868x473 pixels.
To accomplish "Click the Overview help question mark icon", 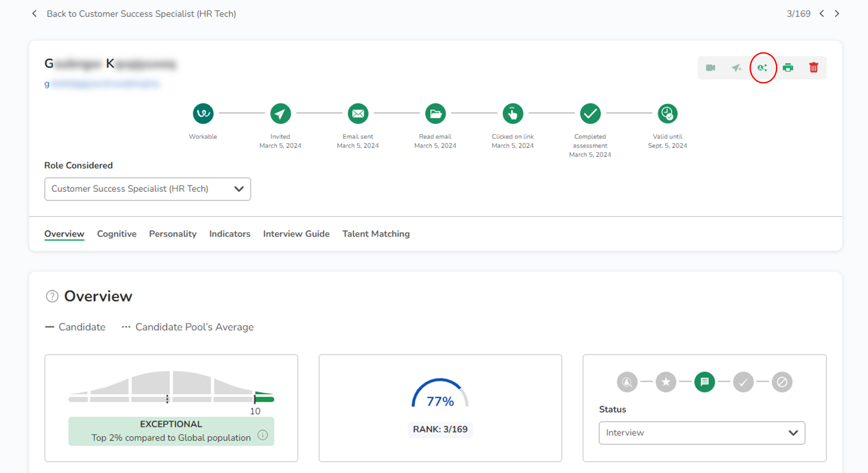I will 52,296.
